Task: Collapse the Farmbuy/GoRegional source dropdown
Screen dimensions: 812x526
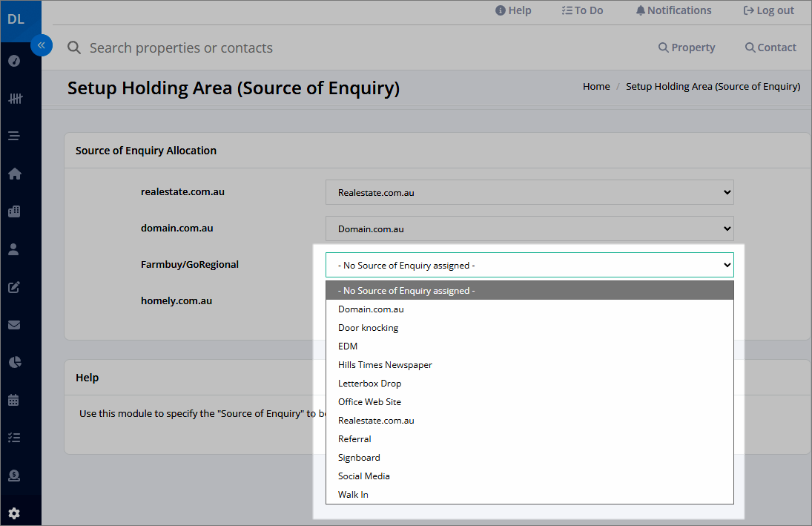Action: point(529,265)
